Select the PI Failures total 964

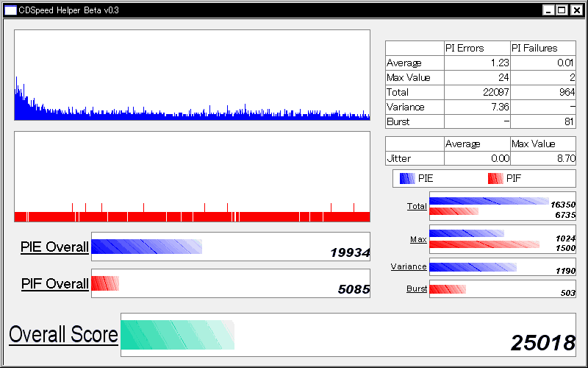(x=567, y=93)
